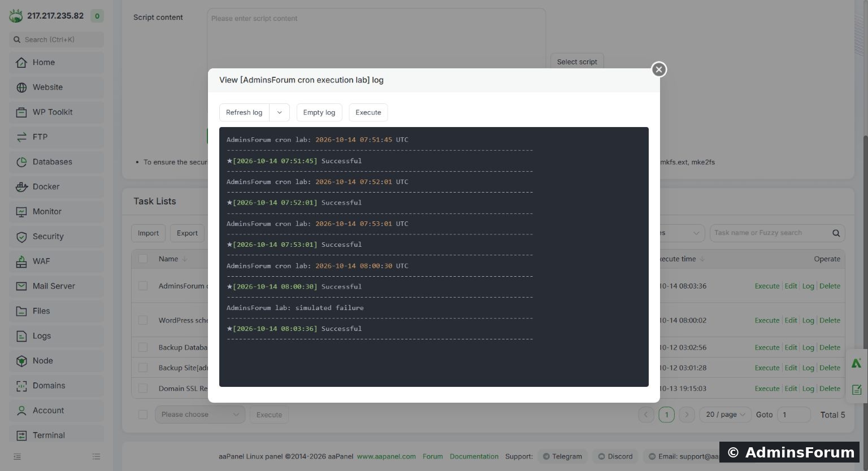Viewport: 868px width, 471px height.
Task: Expand the Refresh log dropdown arrow
Action: pyautogui.click(x=279, y=112)
